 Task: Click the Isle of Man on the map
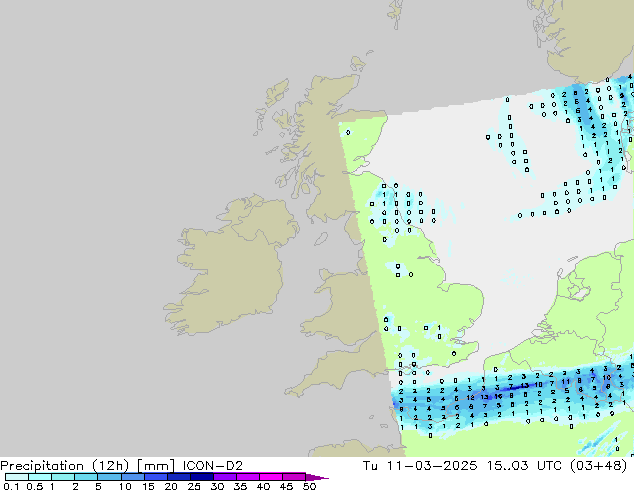[321, 239]
